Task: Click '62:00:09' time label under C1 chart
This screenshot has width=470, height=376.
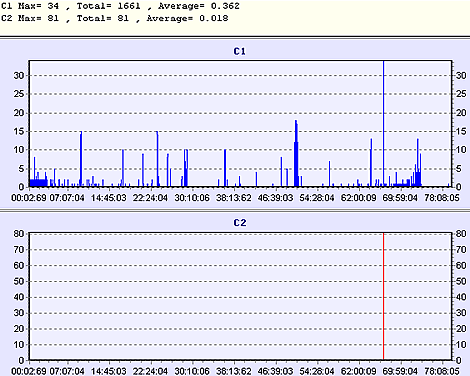Action: click(358, 198)
